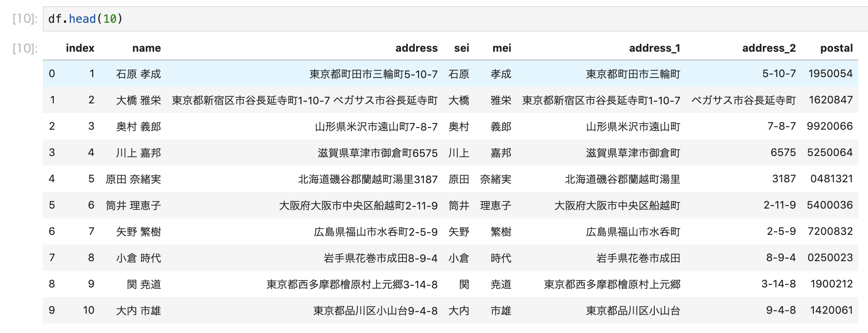Click address cell '岩手県花巻市成田8-9-4'

point(381,258)
